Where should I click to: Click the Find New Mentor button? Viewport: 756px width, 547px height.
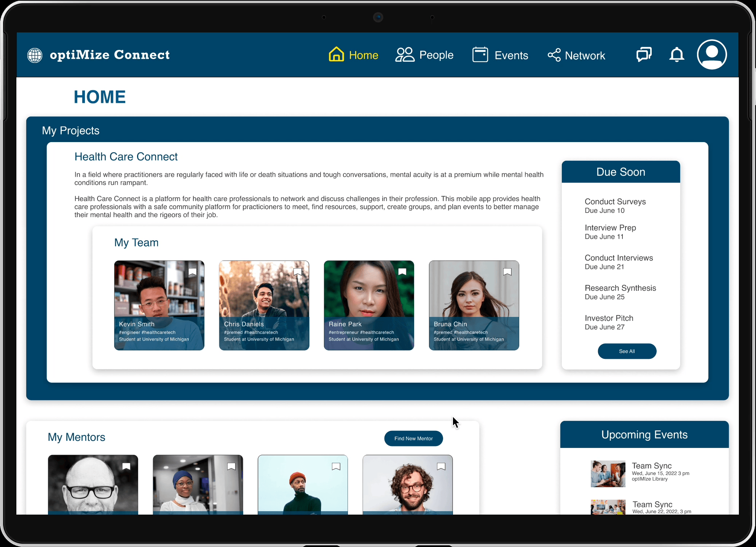413,438
